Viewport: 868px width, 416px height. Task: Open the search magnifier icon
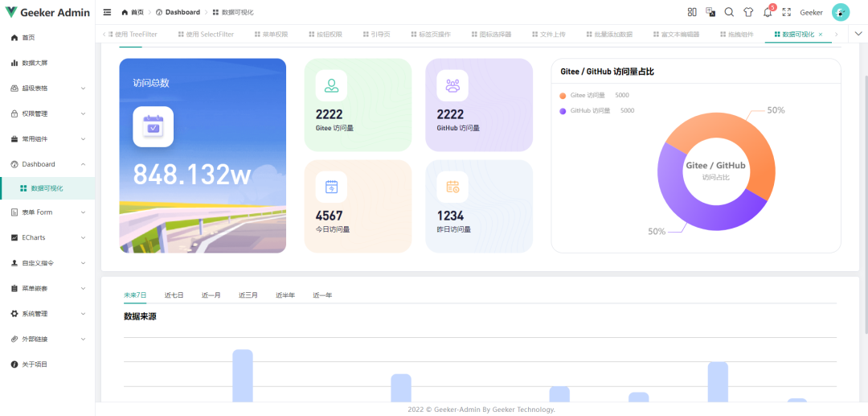729,12
